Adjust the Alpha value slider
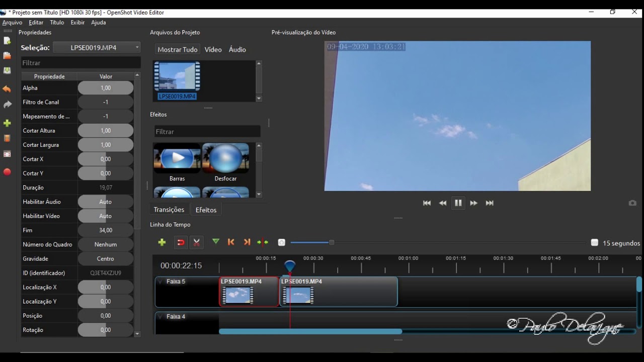The width and height of the screenshot is (644, 362). coord(106,87)
